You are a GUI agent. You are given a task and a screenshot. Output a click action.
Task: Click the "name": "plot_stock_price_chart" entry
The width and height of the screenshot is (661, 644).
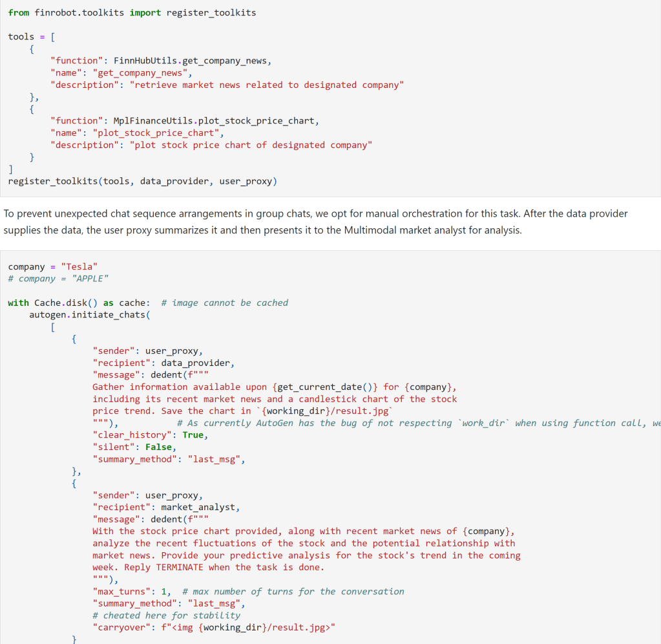[x=138, y=133]
